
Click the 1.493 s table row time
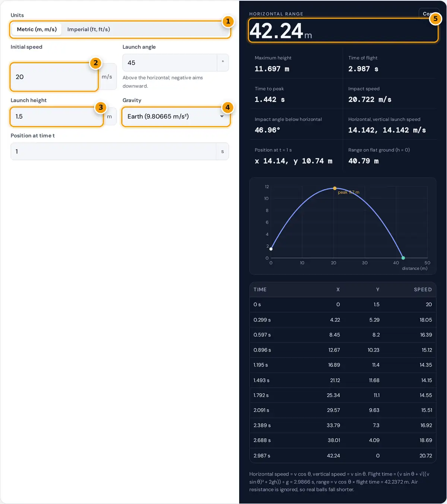261,380
